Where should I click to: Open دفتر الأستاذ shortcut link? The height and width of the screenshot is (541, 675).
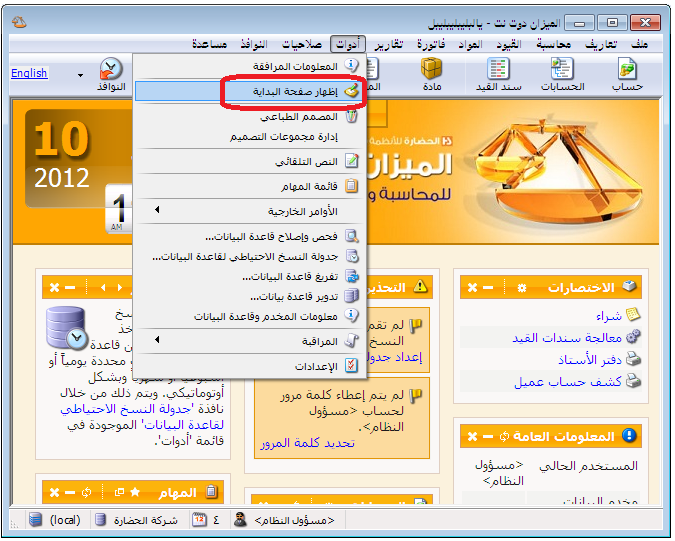tap(590, 359)
